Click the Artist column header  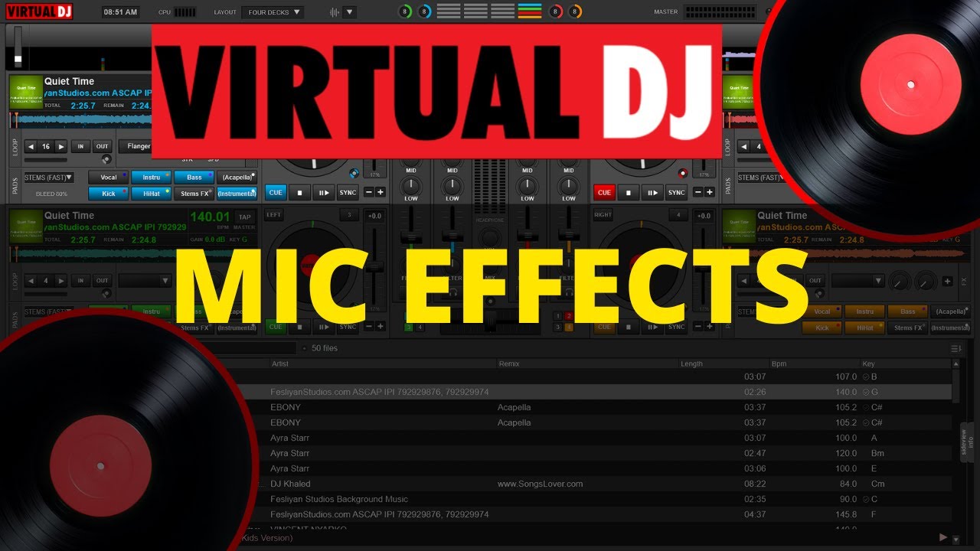point(280,364)
